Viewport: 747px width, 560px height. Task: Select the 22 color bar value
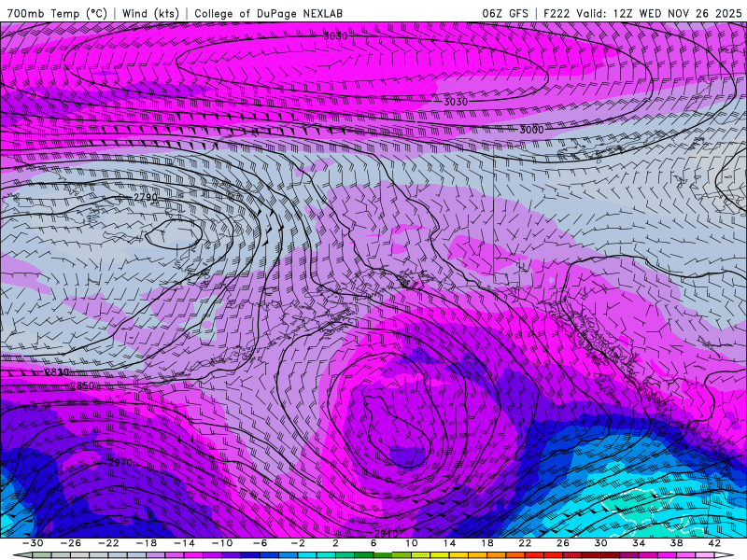pos(525,543)
